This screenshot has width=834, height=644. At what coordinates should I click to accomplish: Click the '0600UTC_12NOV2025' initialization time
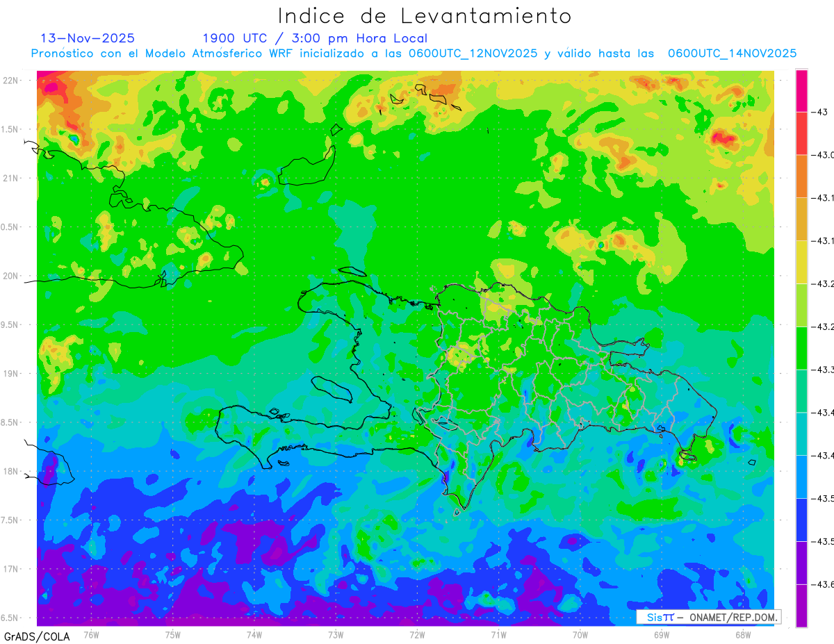473,53
